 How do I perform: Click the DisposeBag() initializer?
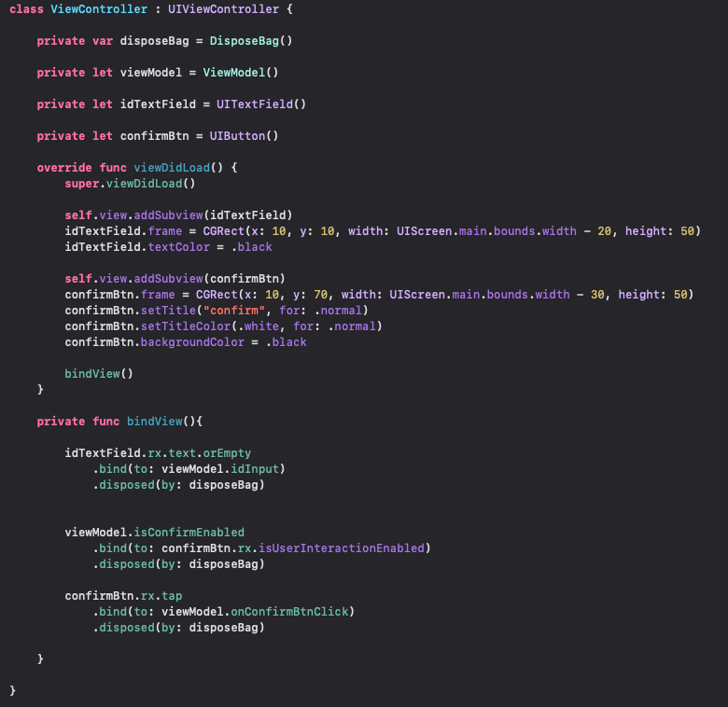251,41
